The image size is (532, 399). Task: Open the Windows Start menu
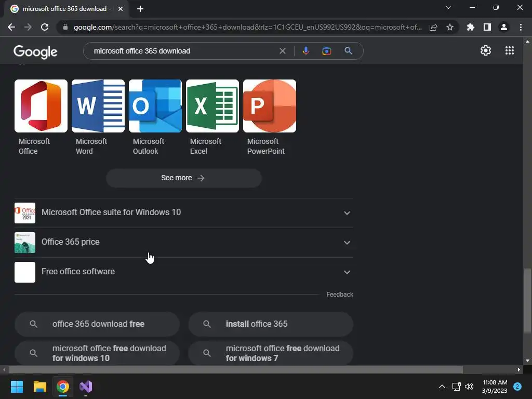tap(17, 387)
